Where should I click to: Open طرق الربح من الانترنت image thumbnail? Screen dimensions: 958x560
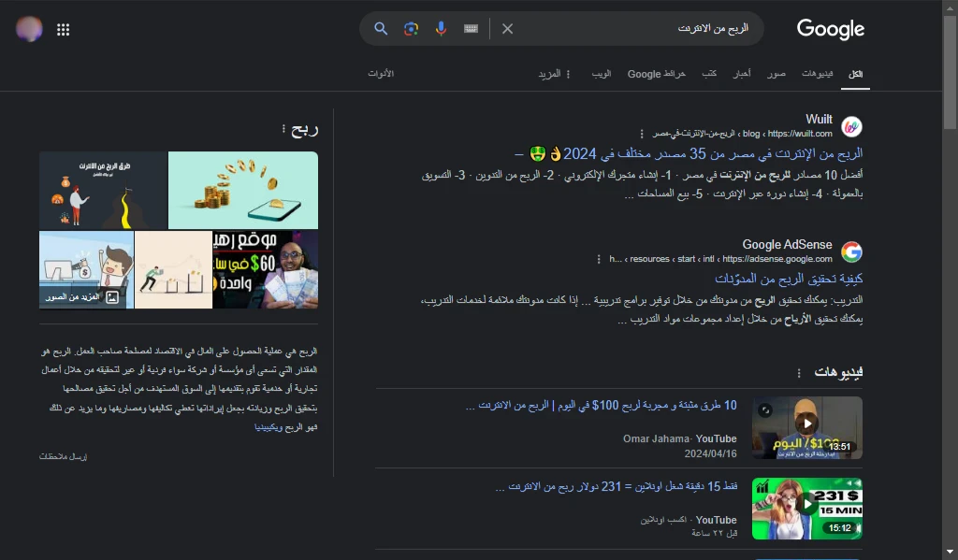click(103, 190)
